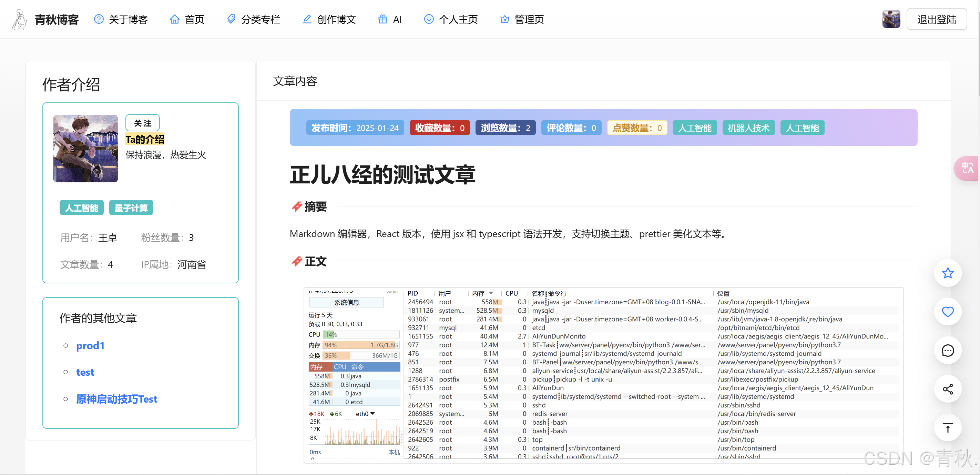
Task: Click the blog logo figure icon
Action: [19, 19]
